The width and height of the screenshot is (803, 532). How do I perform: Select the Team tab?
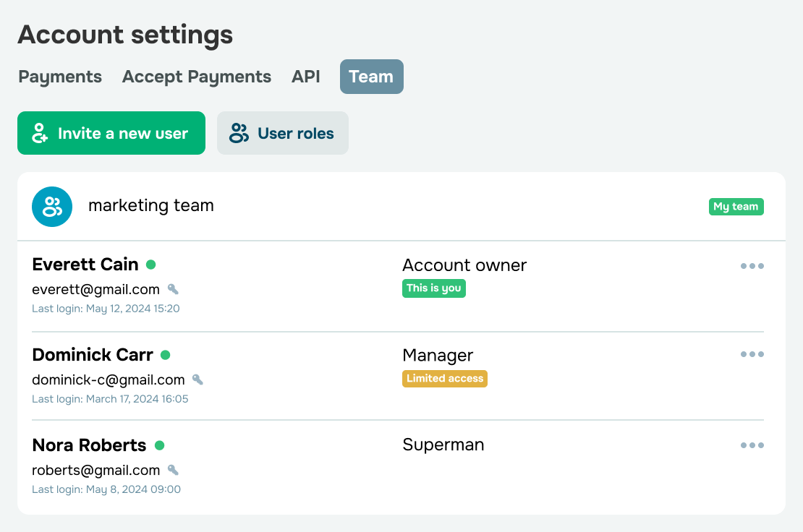click(x=371, y=77)
